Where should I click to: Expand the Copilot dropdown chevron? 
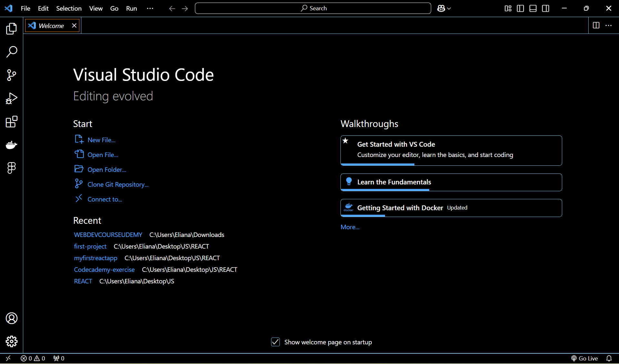pos(449,9)
